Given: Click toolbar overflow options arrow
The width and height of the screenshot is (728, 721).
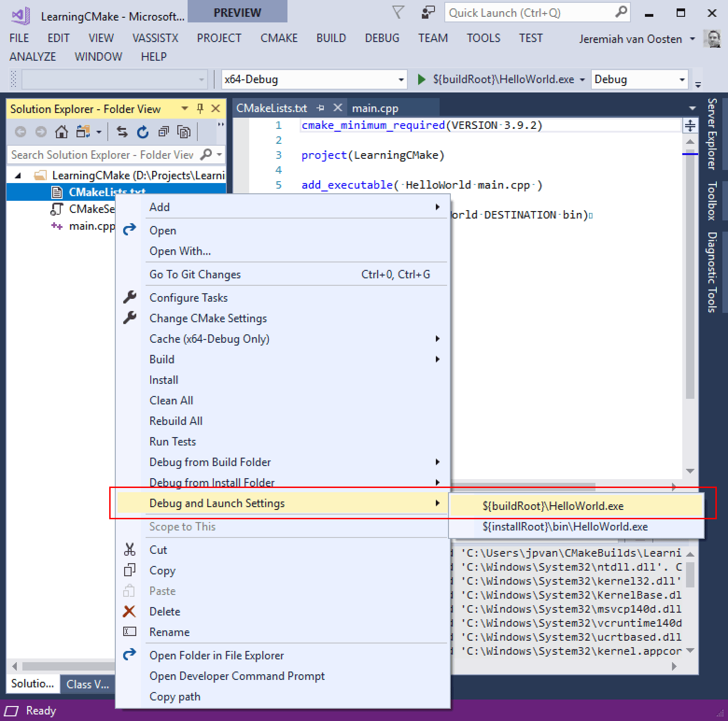Looking at the screenshot, I should [698, 85].
